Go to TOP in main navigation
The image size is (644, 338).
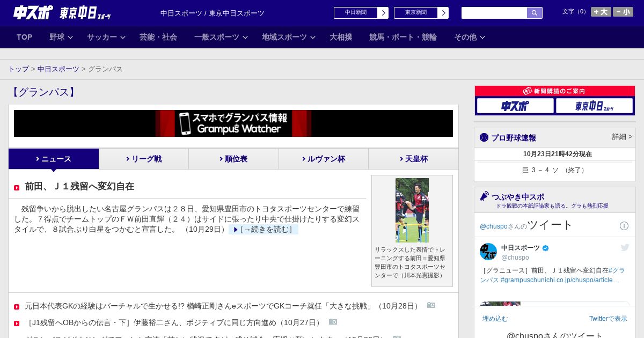click(25, 37)
